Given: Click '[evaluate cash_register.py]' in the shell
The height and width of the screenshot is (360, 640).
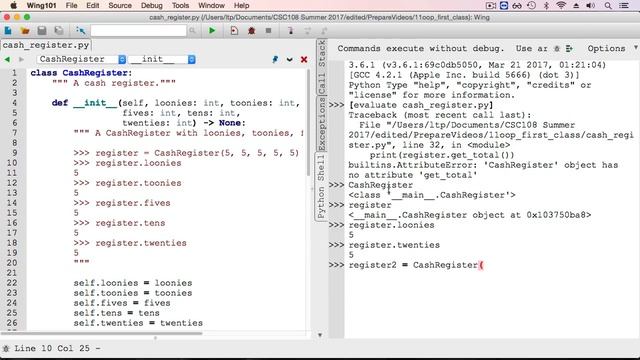Looking at the screenshot, I should tap(421, 105).
